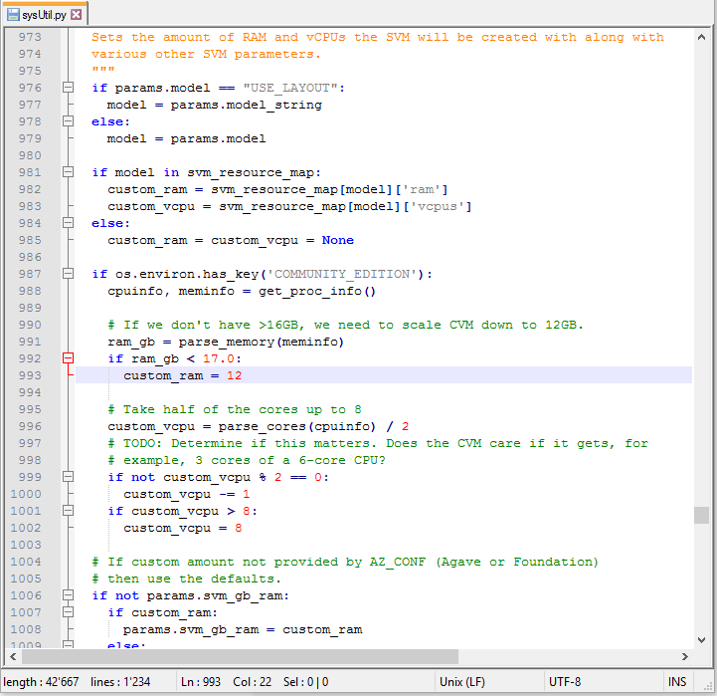Viewport: 717px width, 696px height.
Task: Collapse the else block at line 978
Action: point(68,122)
